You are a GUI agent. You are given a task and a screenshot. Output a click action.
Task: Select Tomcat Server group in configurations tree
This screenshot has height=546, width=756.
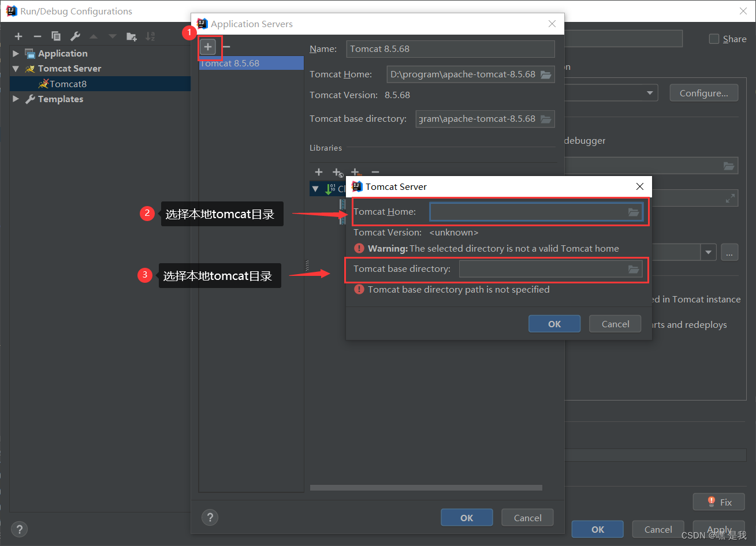tap(69, 68)
